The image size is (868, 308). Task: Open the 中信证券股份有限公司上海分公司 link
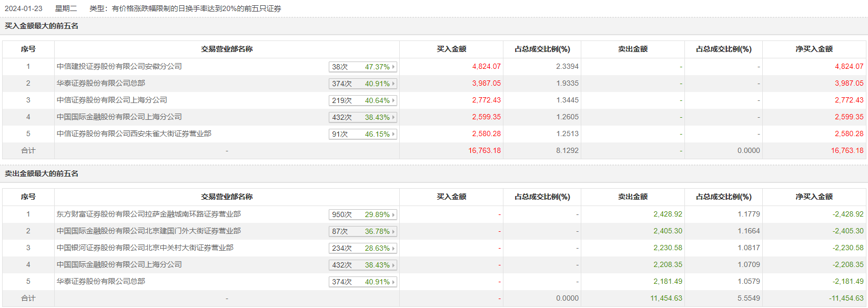(112, 100)
